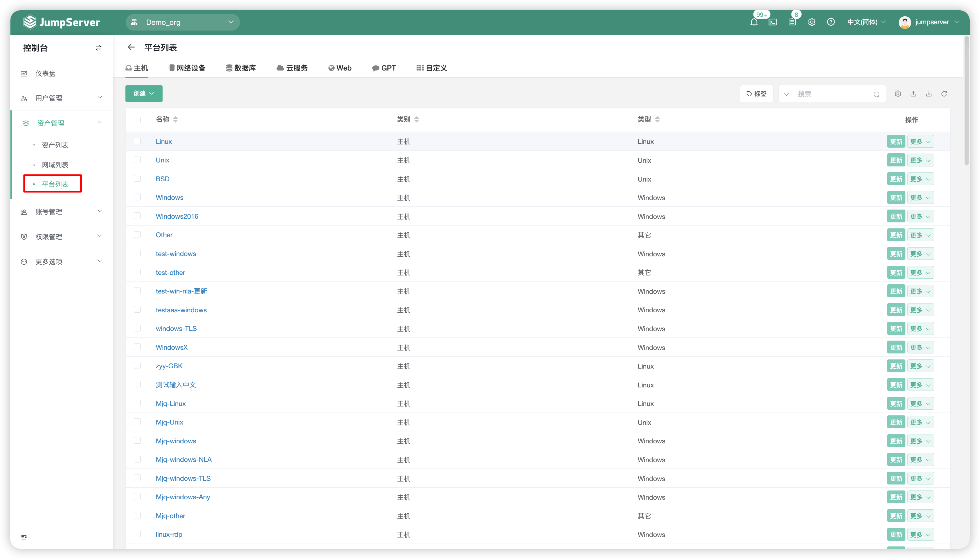Screen dimensions: 980x559
Task: Expand the 账号管理 sidebar menu
Action: 61,212
